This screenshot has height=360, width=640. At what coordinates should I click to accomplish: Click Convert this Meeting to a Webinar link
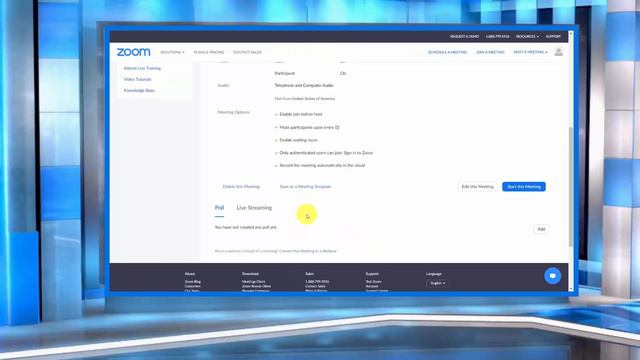tap(308, 251)
